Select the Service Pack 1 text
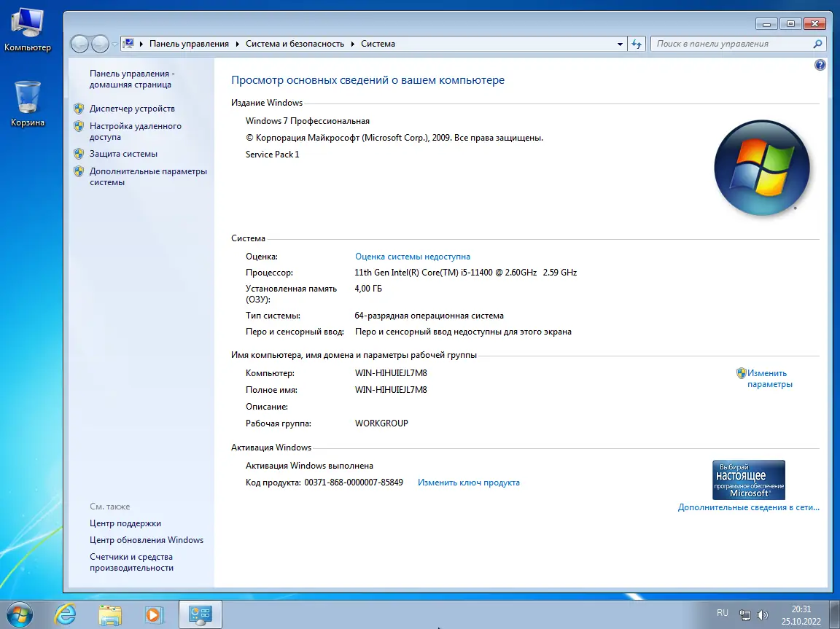Screen dimensions: 840x629 tap(272, 155)
